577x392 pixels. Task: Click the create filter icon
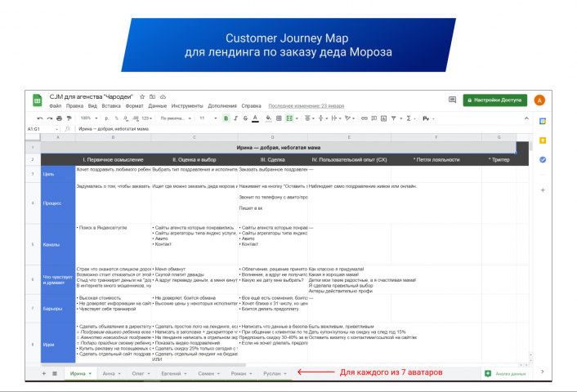tap(393, 118)
